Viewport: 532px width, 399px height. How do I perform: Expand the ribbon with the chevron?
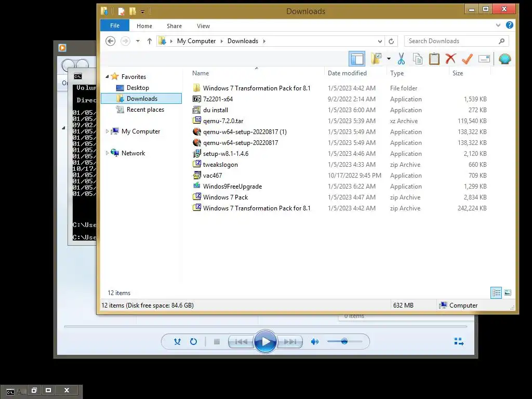498,25
